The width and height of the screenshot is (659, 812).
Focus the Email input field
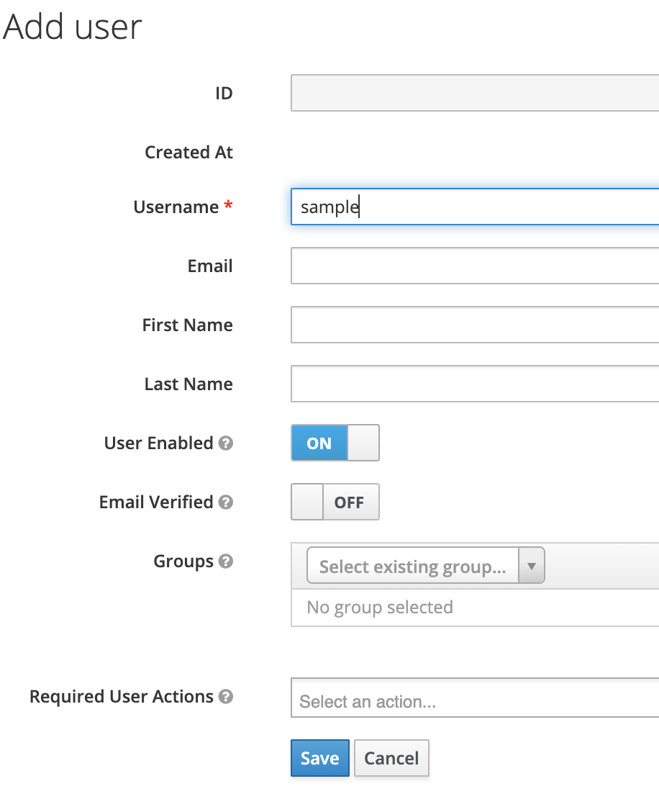pyautogui.click(x=475, y=266)
